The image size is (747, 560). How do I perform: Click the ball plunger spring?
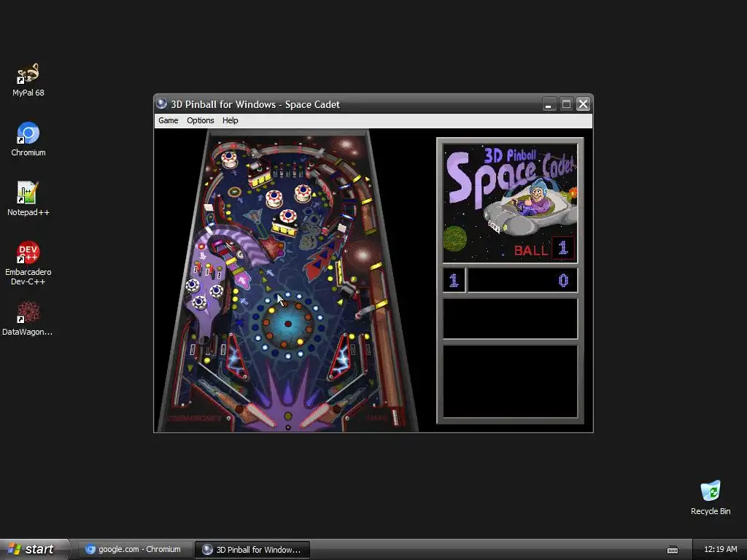coord(395,416)
